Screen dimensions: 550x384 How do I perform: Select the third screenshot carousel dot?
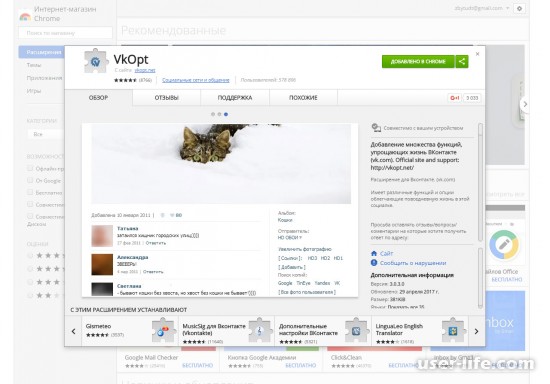click(x=226, y=114)
